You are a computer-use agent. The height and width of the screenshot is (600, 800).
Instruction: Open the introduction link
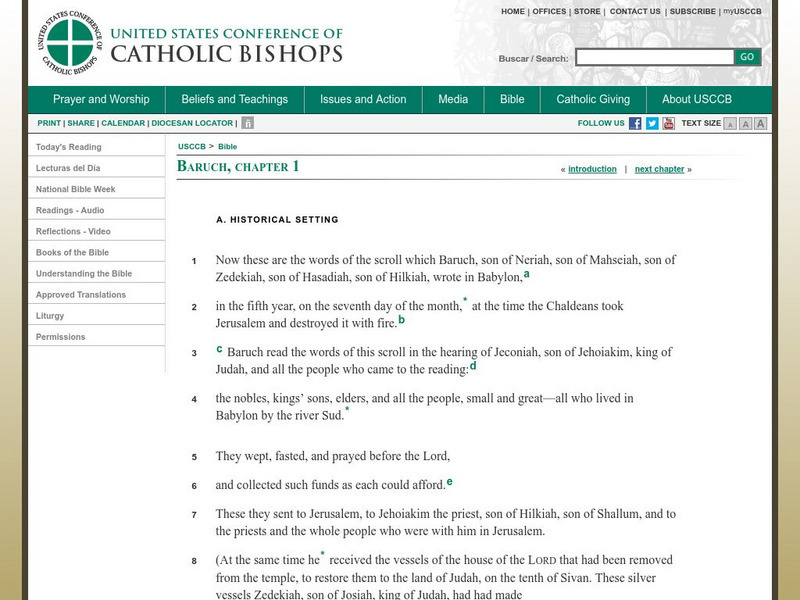594,168
